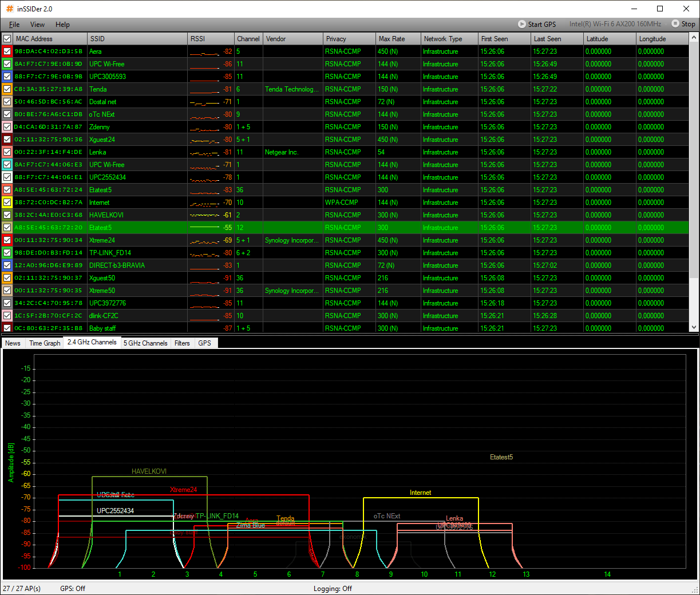Switch to the 5 GHz Channels tab
The image size is (700, 595).
pos(145,343)
